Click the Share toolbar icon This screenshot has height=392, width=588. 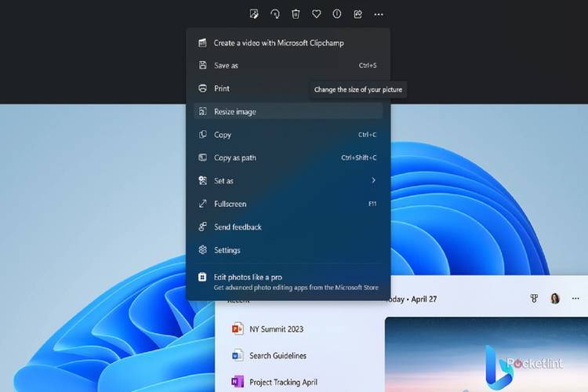pyautogui.click(x=358, y=14)
